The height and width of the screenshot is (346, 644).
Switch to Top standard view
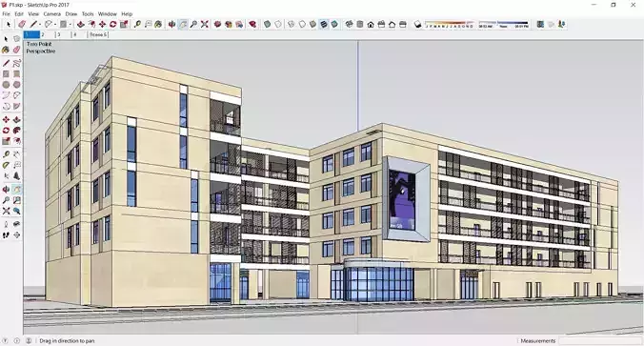[360, 24]
